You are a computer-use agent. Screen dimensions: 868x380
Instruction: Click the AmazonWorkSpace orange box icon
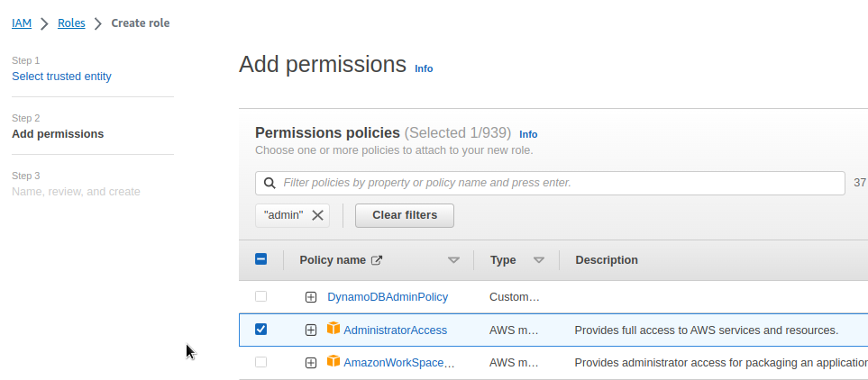coord(333,361)
